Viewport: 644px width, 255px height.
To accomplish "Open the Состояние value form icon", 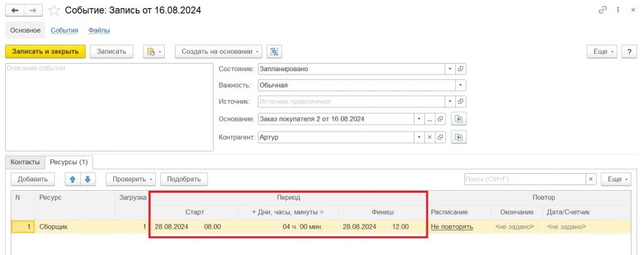I will 460,69.
